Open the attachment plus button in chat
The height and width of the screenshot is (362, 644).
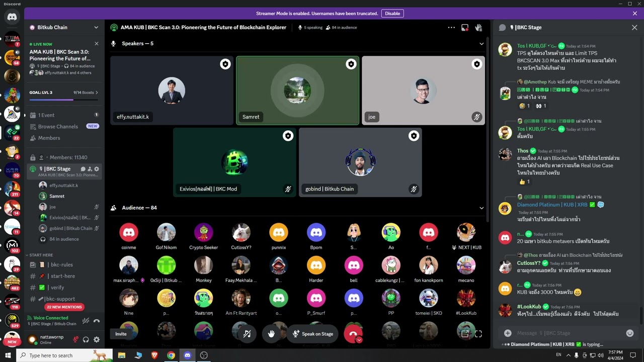click(x=508, y=333)
